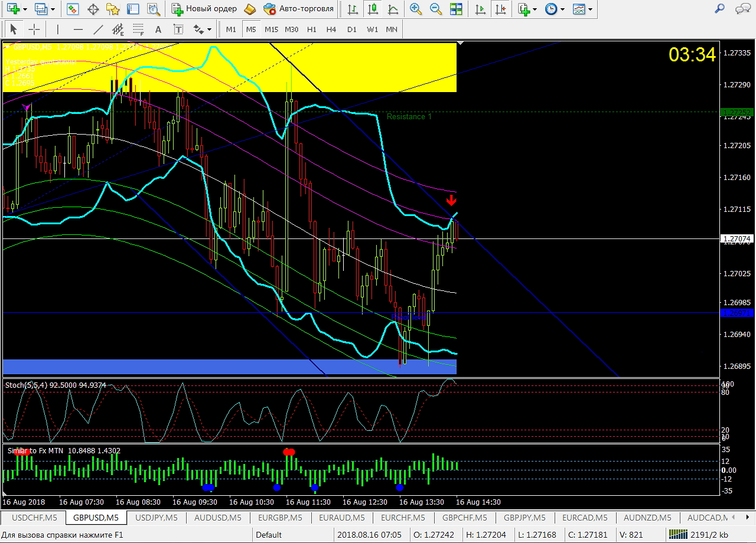The image size is (756, 543).
Task: Switch to the USDJPY,M5 chart tab
Action: (x=157, y=518)
